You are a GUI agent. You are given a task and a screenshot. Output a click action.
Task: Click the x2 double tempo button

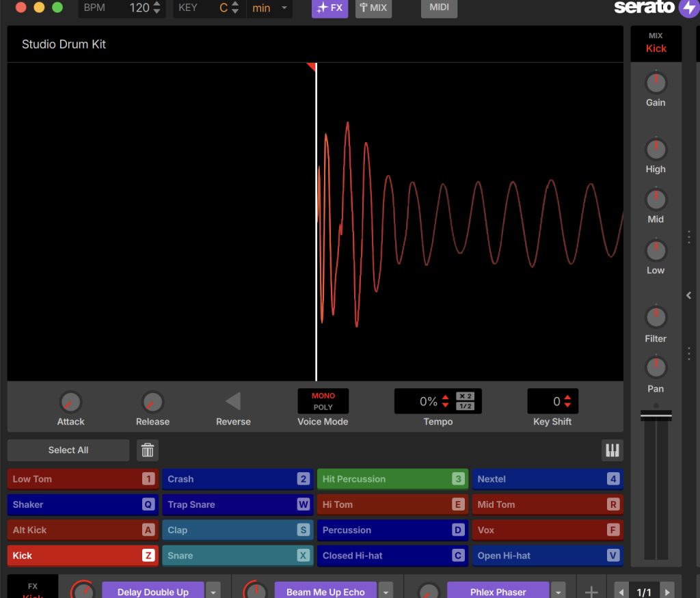pos(465,396)
